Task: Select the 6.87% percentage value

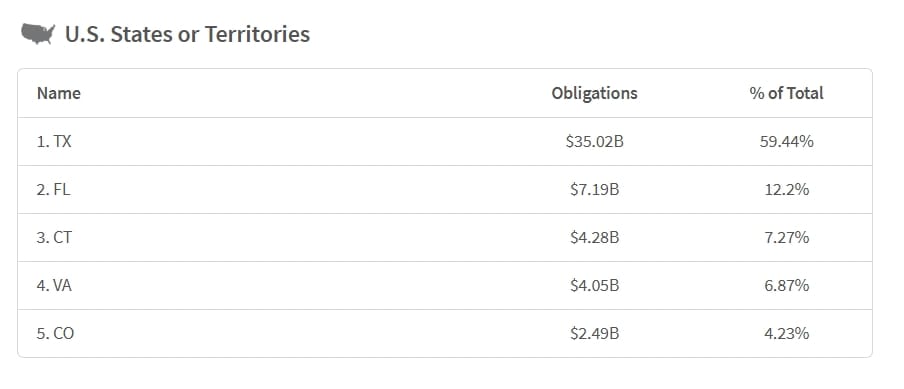Action: coord(786,285)
